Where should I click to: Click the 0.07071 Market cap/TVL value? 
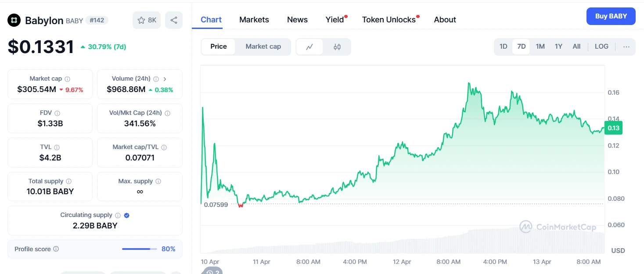coord(140,158)
